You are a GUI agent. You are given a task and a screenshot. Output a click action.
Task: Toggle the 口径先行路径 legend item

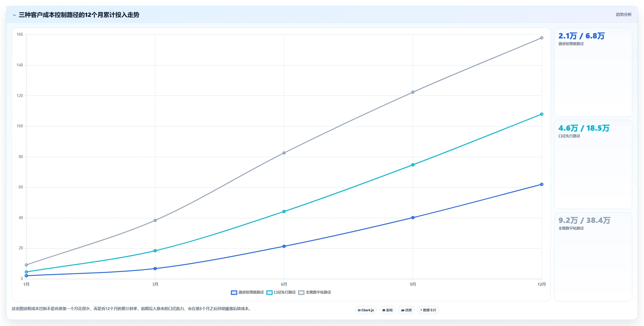coord(281,292)
